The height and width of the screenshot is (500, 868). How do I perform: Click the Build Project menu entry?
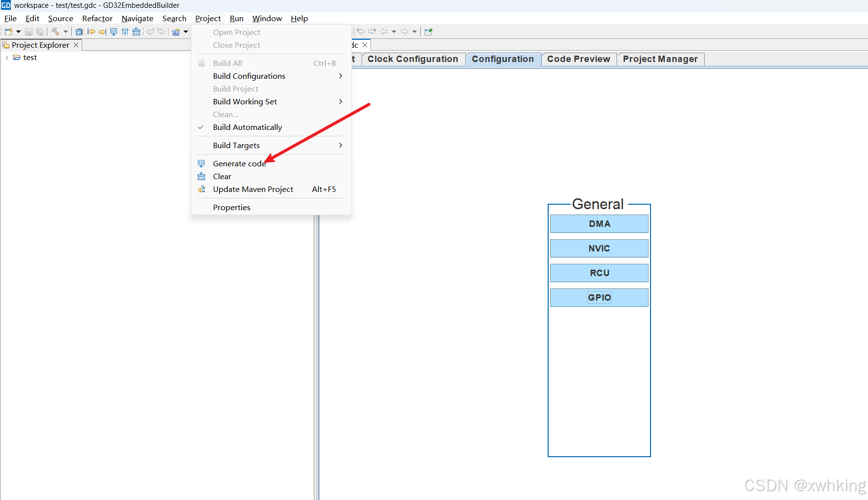[271, 89]
